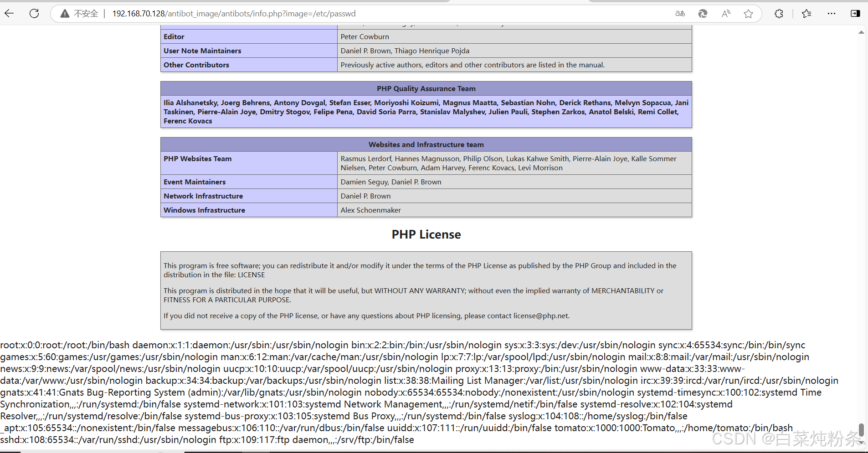Click the root:x:0:0 passwd entry
The image size is (868, 453).
click(65, 345)
